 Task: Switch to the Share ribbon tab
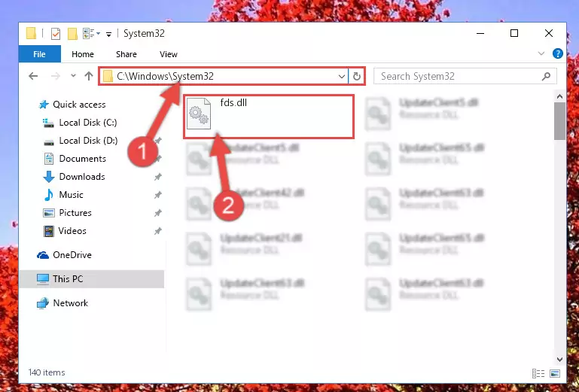point(126,54)
